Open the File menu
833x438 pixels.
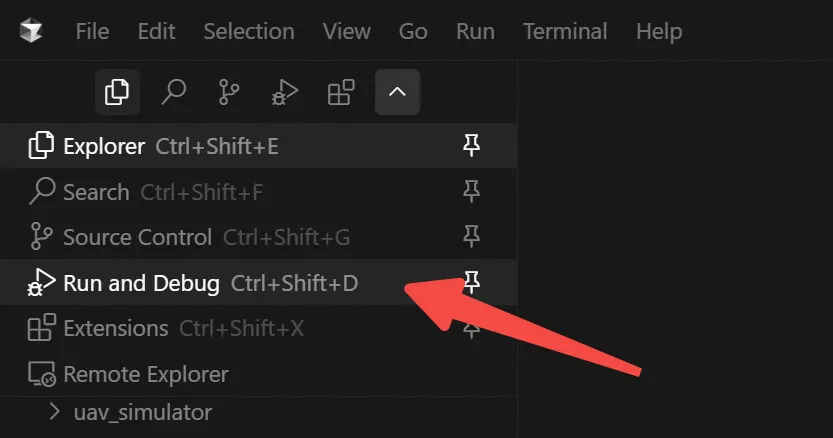92,31
